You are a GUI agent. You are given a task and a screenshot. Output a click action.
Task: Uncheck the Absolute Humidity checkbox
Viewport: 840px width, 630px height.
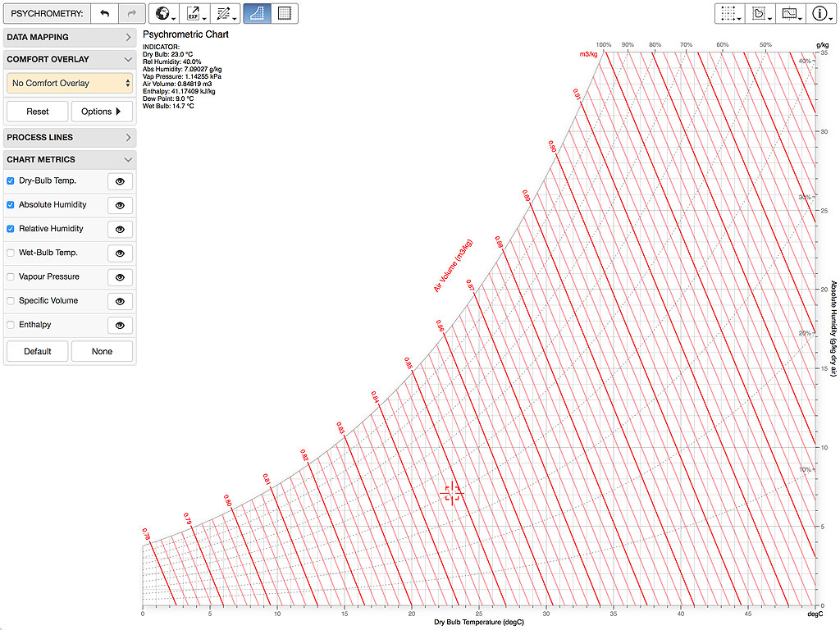point(10,205)
